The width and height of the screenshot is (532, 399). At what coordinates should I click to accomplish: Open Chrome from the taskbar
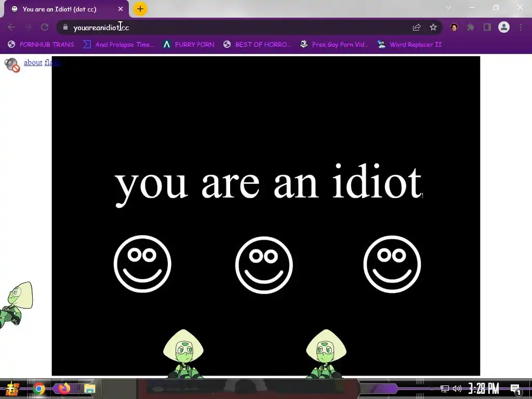pos(38,389)
